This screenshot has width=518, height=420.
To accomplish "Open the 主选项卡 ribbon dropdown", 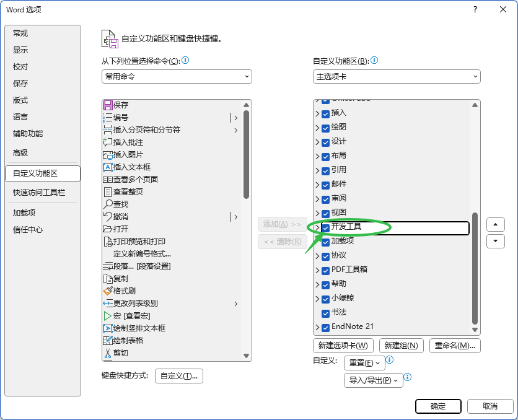I will tap(397, 76).
